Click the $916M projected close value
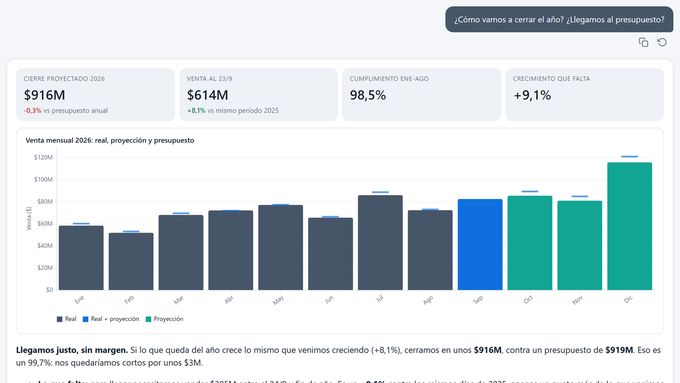Viewport: 680px width, 383px height. 44,95
